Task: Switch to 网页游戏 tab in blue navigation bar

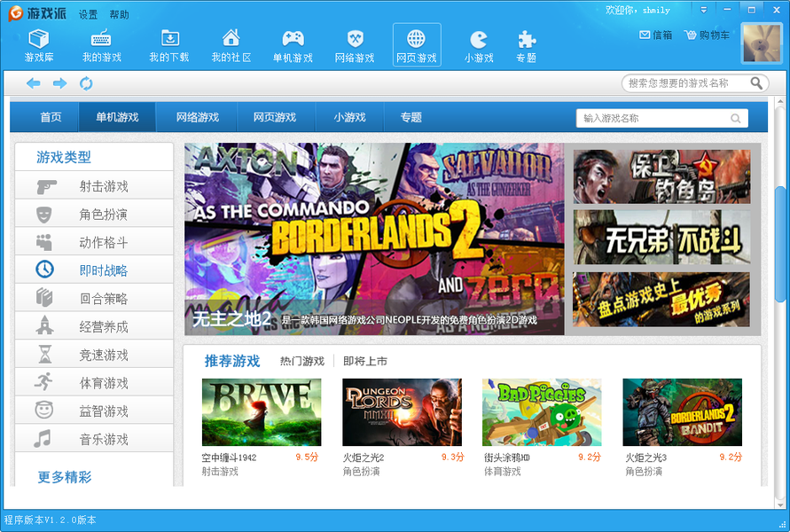Action: coord(275,117)
